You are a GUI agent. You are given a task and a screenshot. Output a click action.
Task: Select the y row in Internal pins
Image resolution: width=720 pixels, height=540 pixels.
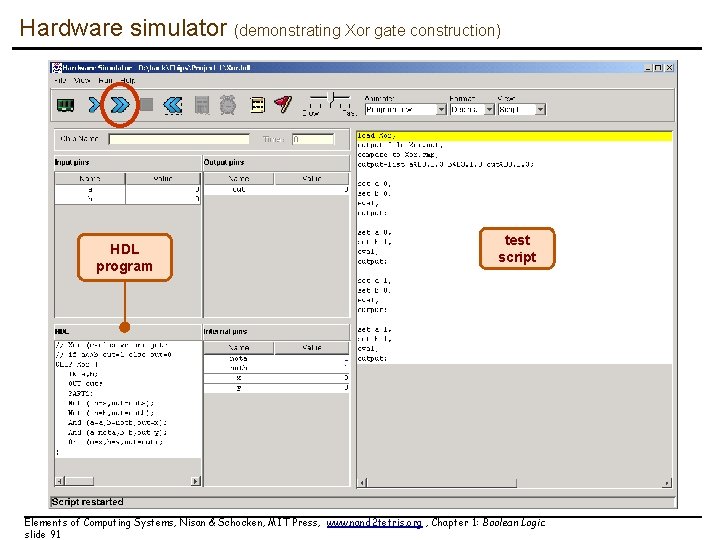pyautogui.click(x=276, y=388)
